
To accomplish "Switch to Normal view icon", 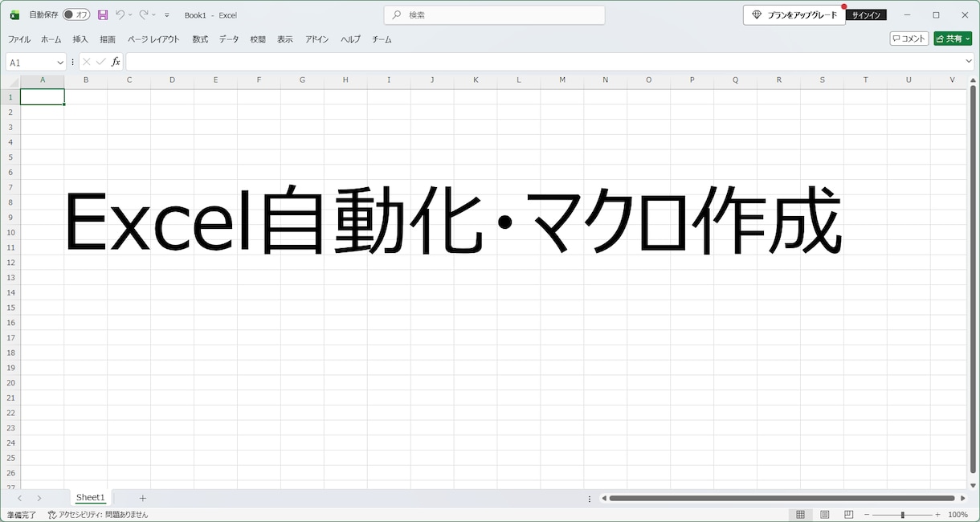I will [800, 515].
